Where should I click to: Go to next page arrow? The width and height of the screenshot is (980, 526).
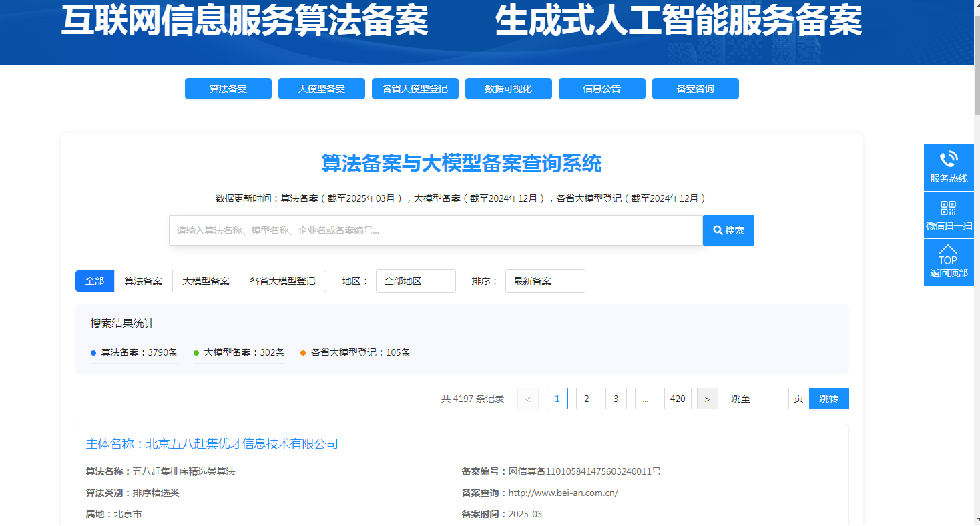pos(707,399)
